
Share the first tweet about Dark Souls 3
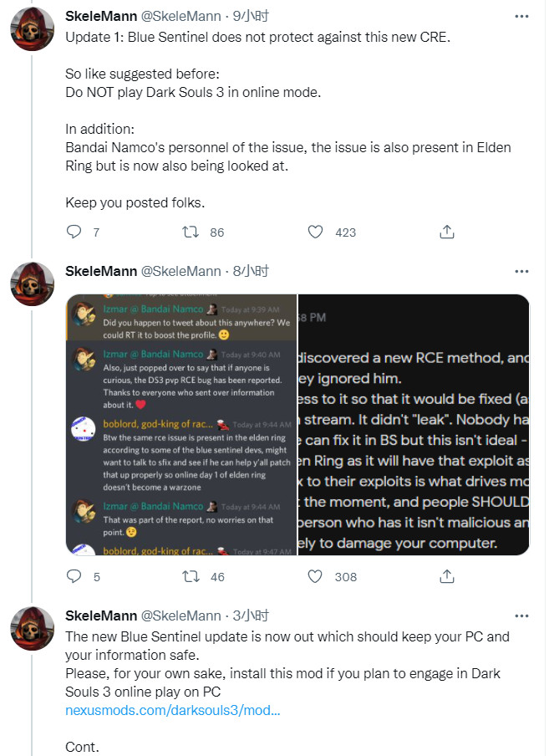point(447,232)
